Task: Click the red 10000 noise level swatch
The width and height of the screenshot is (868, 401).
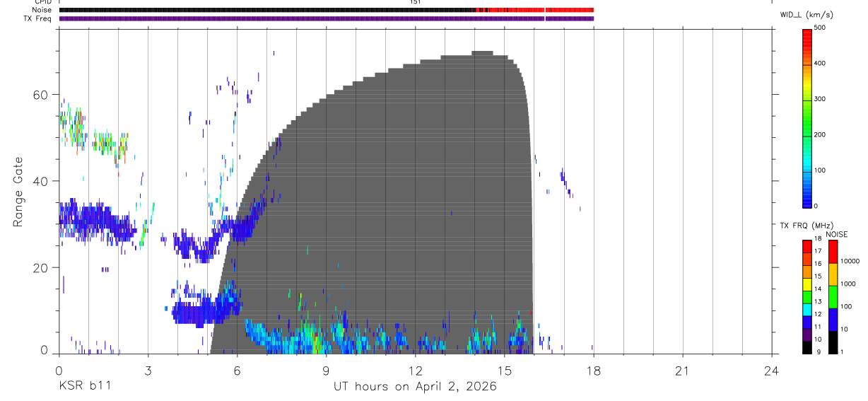Action: (833, 252)
